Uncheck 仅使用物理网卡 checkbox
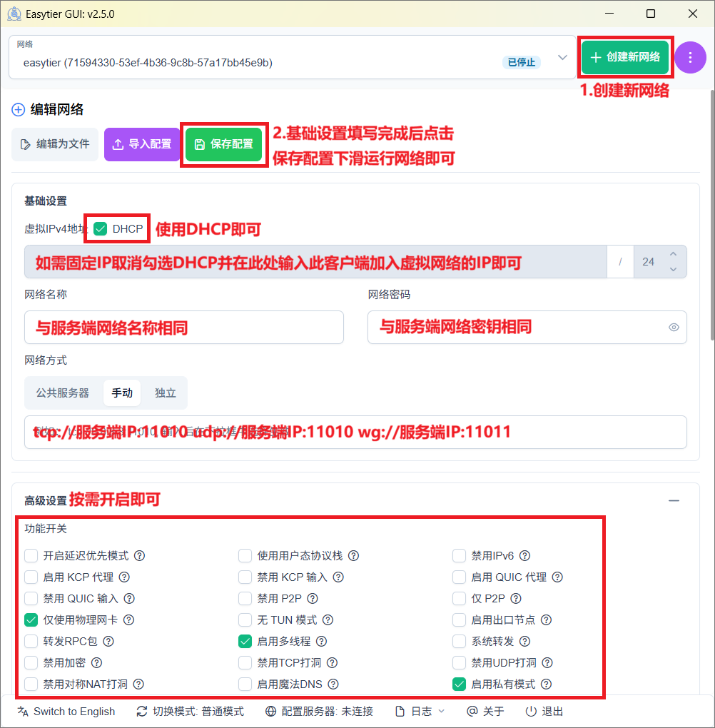Image resolution: width=715 pixels, height=728 pixels. pos(31,620)
